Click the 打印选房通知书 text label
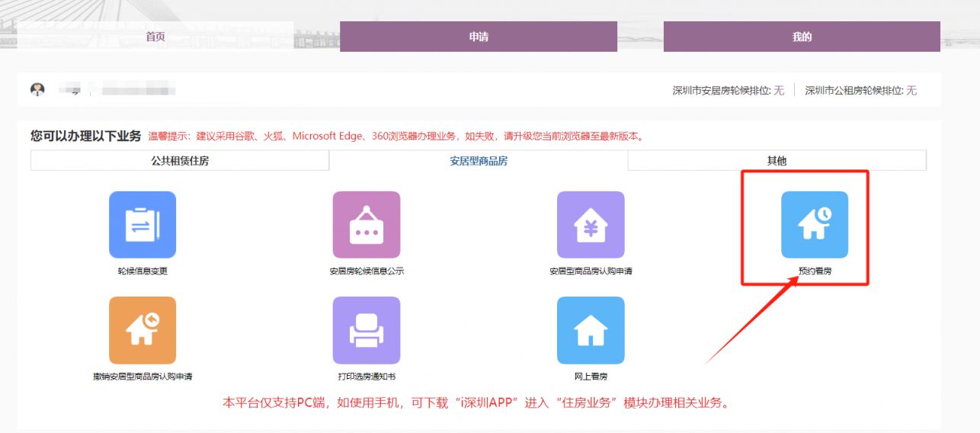 [x=367, y=377]
